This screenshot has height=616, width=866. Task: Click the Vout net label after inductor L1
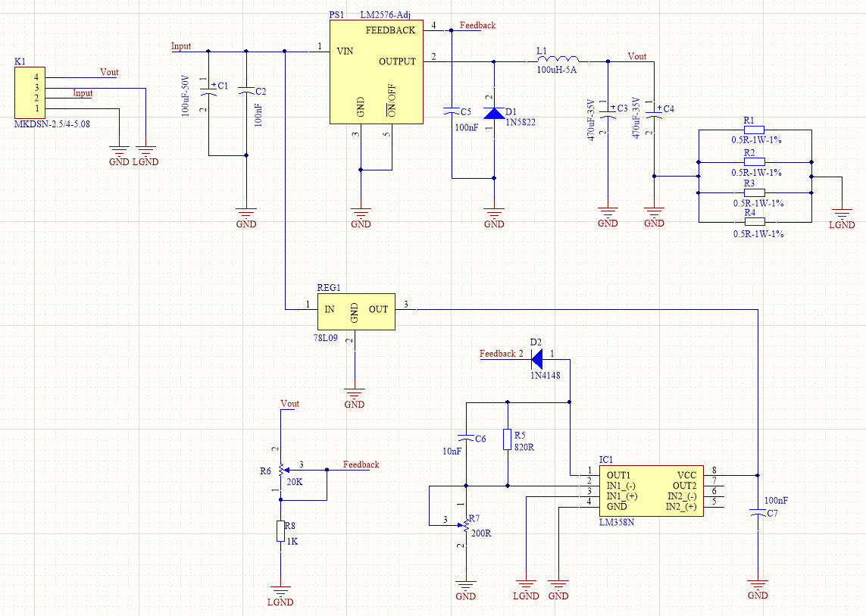coord(636,56)
